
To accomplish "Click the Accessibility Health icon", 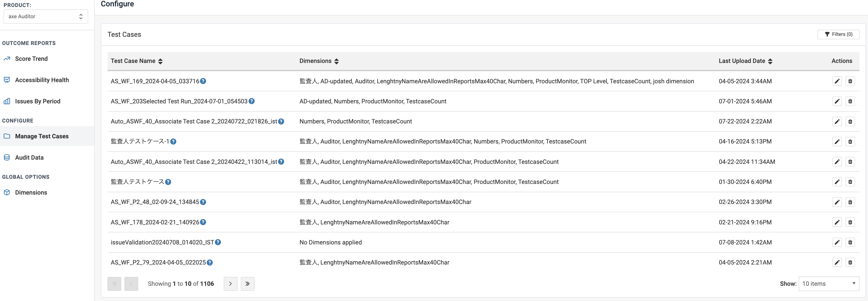I will 7,80.
